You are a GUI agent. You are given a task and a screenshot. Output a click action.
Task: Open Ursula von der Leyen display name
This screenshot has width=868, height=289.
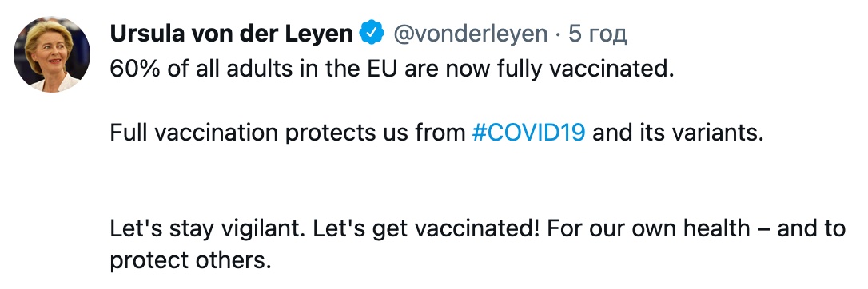click(232, 34)
